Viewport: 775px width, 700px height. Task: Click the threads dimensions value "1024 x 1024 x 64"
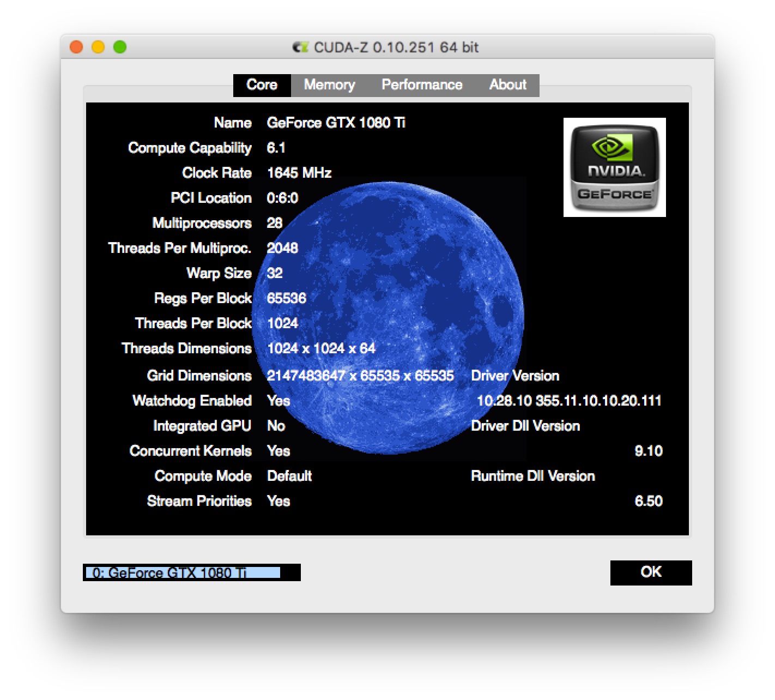[x=321, y=348]
